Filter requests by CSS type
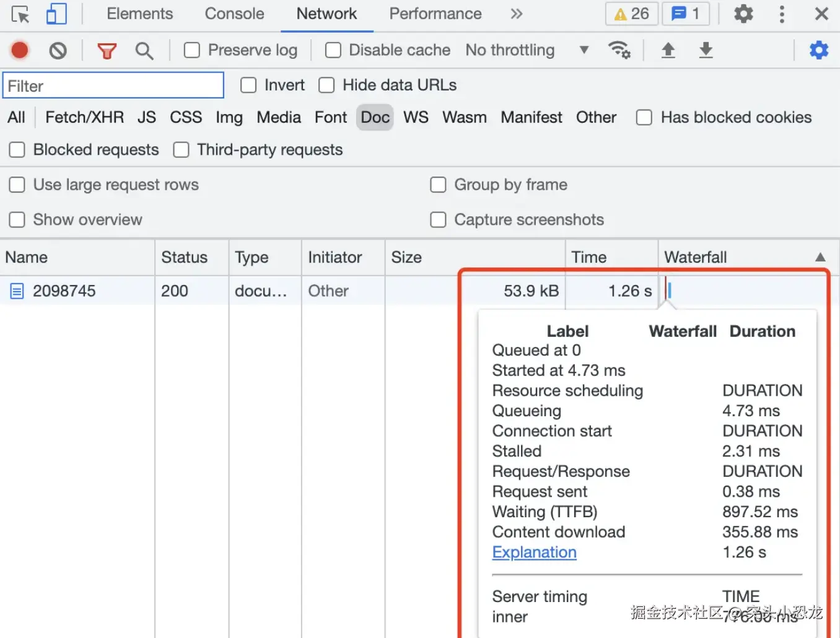Viewport: 840px width, 638px height. point(186,117)
